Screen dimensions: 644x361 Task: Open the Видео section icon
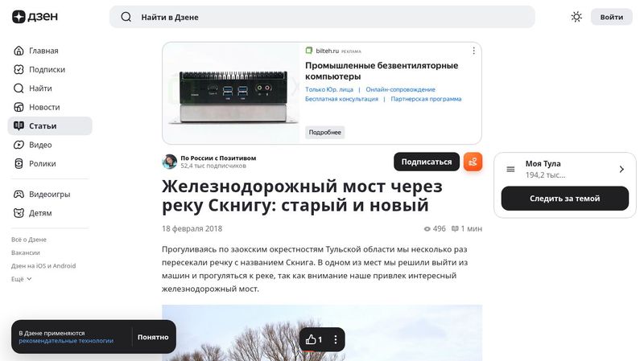point(19,145)
